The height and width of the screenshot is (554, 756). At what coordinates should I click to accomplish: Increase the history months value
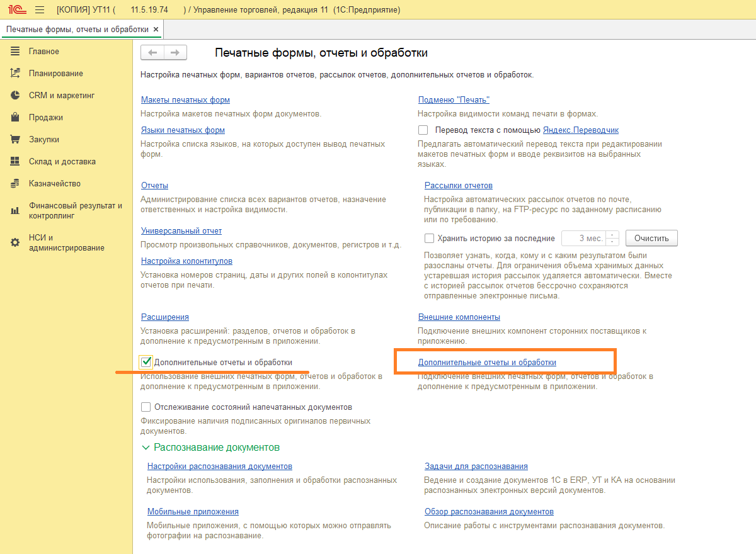(x=613, y=235)
